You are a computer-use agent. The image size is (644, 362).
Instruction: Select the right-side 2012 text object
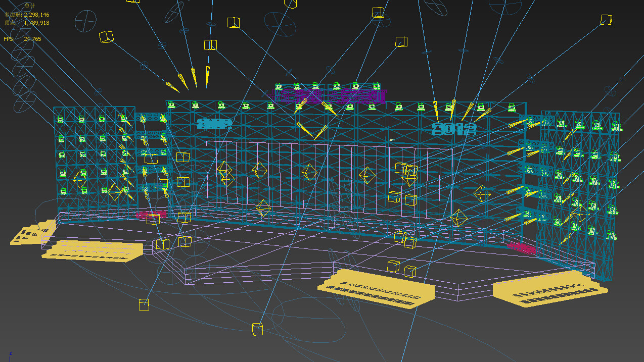[453, 129]
